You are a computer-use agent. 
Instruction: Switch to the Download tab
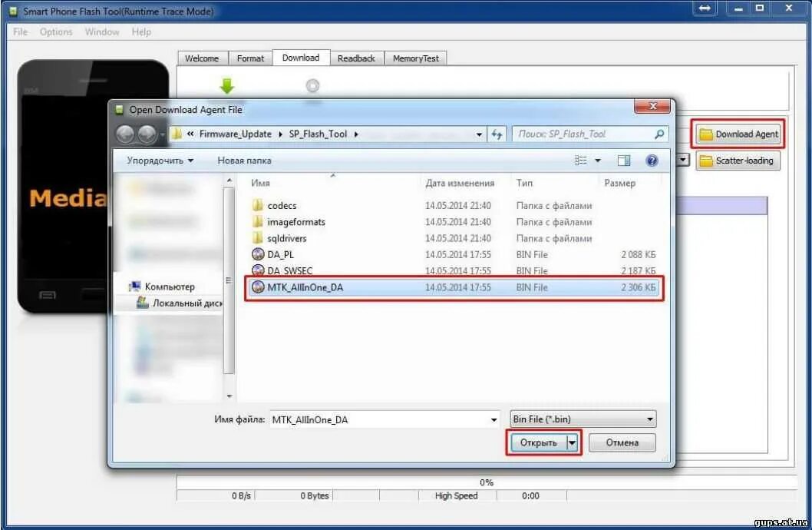(x=301, y=58)
